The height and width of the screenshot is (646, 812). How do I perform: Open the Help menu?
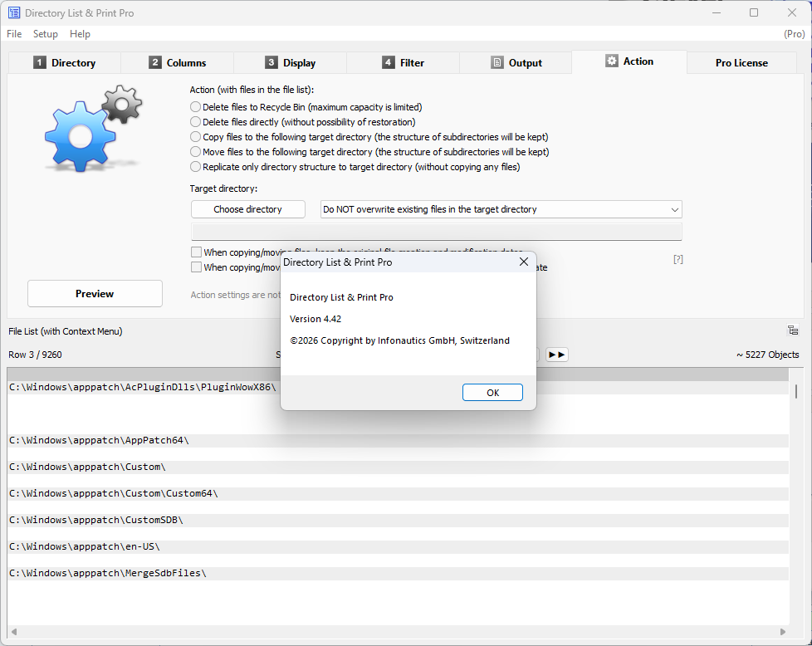[80, 34]
